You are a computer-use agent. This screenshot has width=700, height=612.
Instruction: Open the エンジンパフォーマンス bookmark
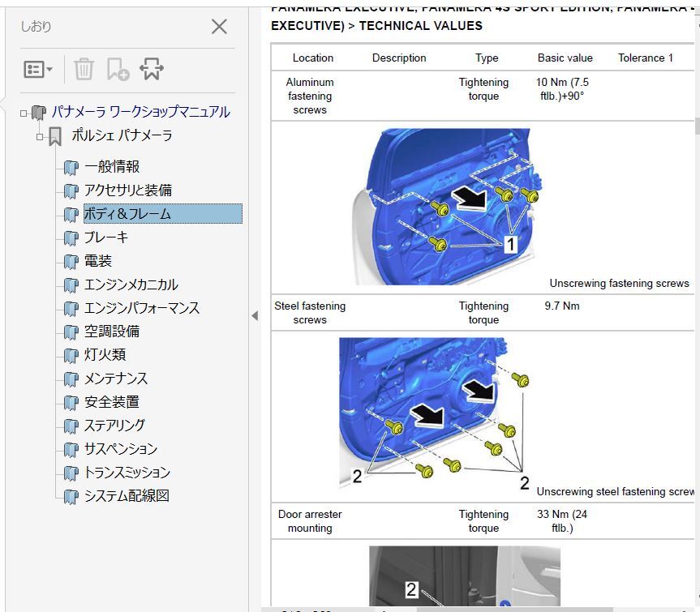(x=142, y=308)
